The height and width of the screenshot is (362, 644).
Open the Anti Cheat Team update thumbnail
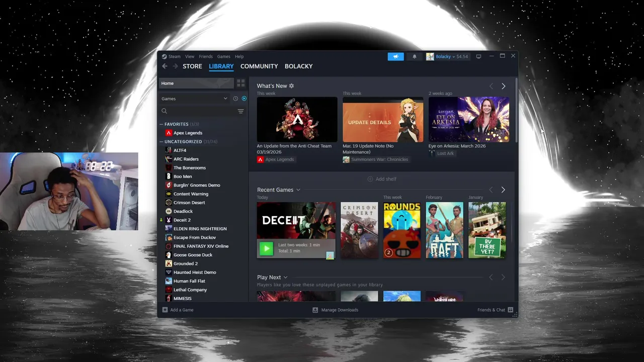click(x=297, y=119)
